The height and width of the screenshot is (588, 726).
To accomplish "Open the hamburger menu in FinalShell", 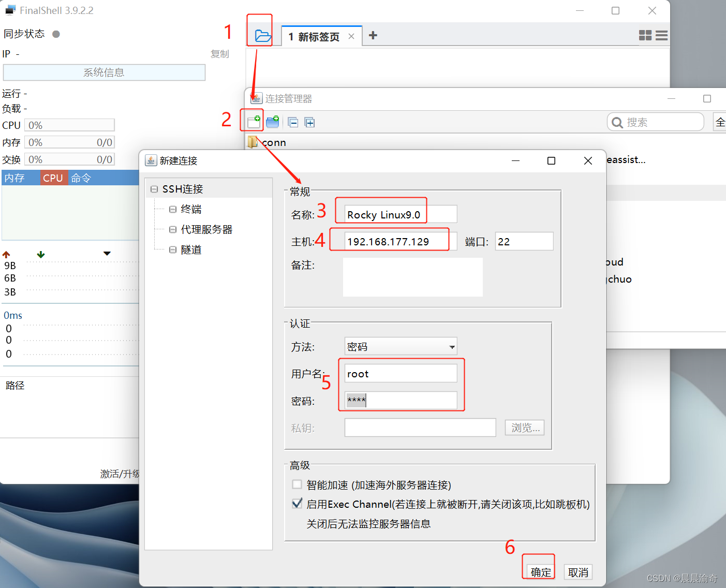I will 661,35.
